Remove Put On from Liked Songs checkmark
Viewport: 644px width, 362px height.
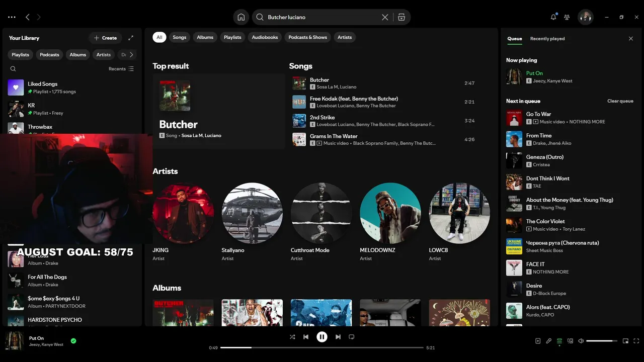coord(73,341)
